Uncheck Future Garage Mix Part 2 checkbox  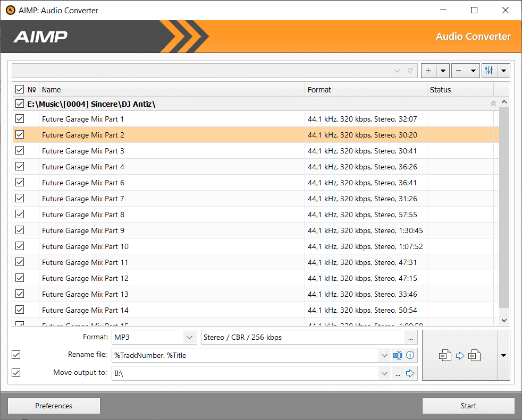pyautogui.click(x=20, y=135)
